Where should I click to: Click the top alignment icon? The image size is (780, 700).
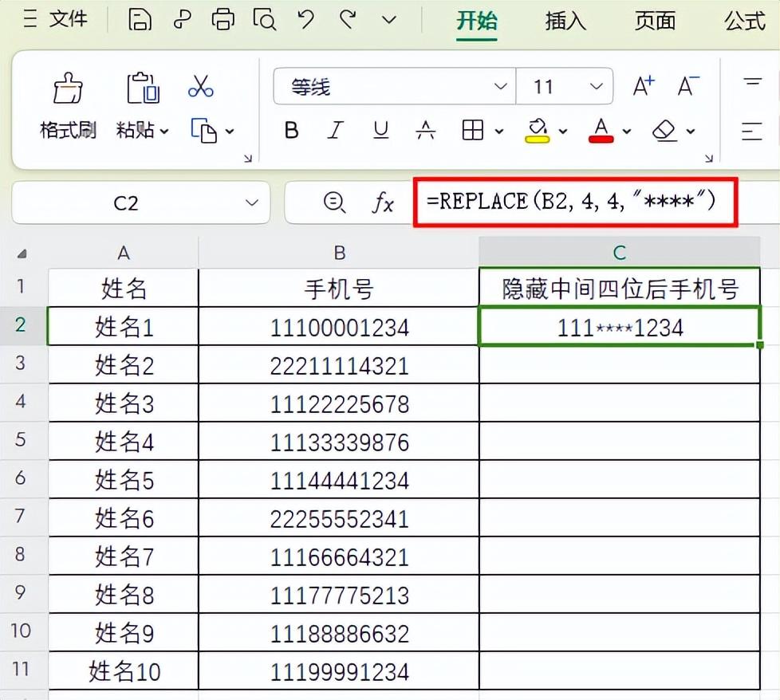pyautogui.click(x=752, y=83)
